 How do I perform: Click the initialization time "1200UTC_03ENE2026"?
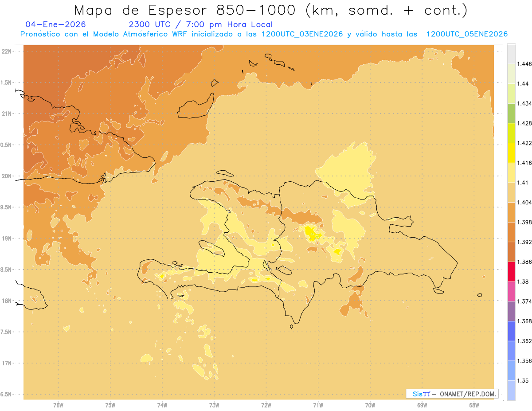click(302, 34)
